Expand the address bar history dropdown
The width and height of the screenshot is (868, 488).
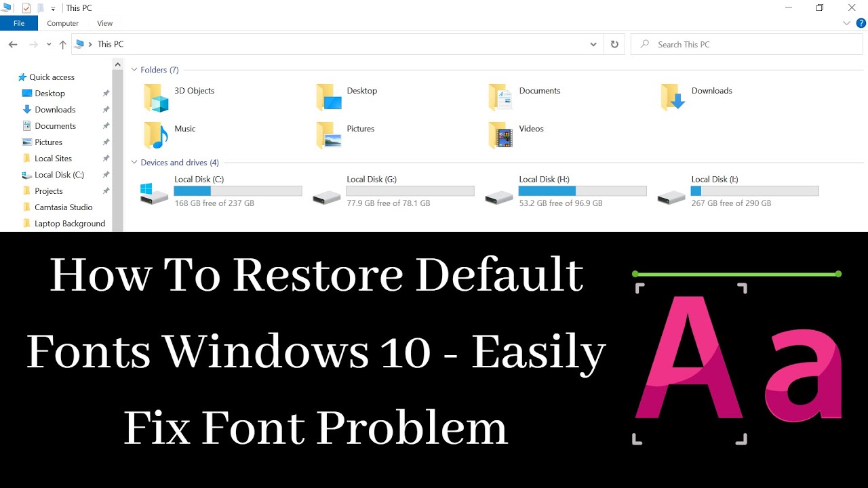(594, 44)
